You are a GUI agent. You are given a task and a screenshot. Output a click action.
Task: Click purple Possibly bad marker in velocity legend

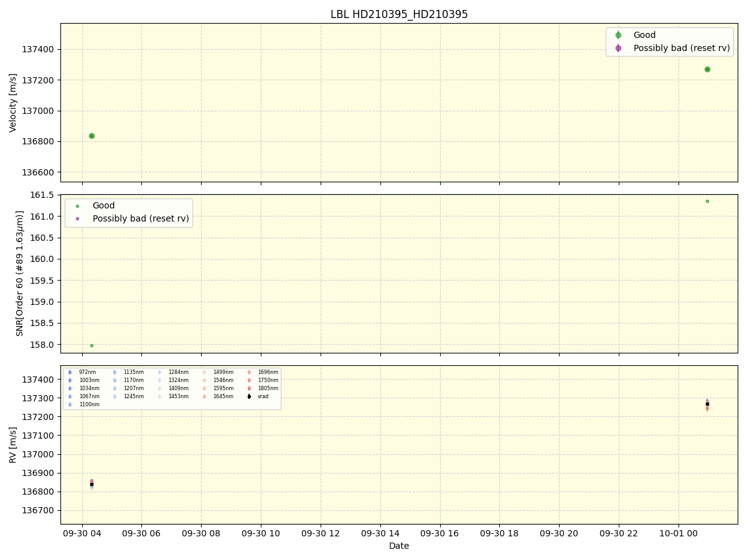(618, 48)
